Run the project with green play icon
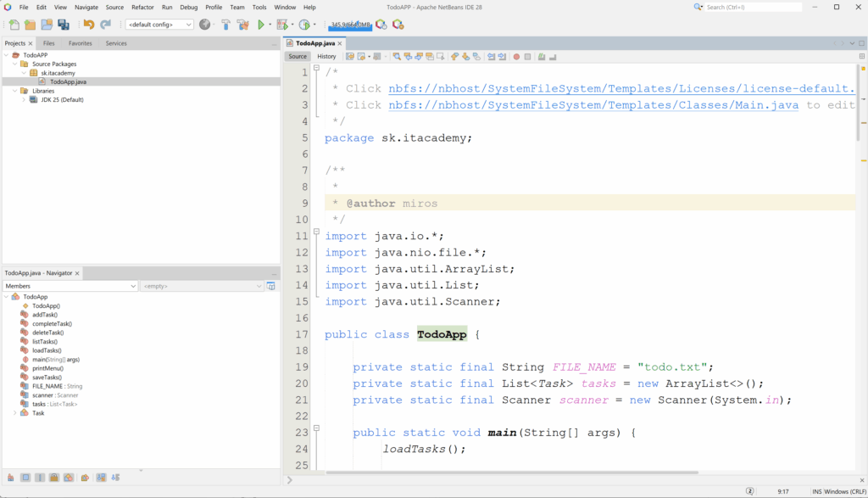Screen dimensions: 868x498 coord(261,25)
